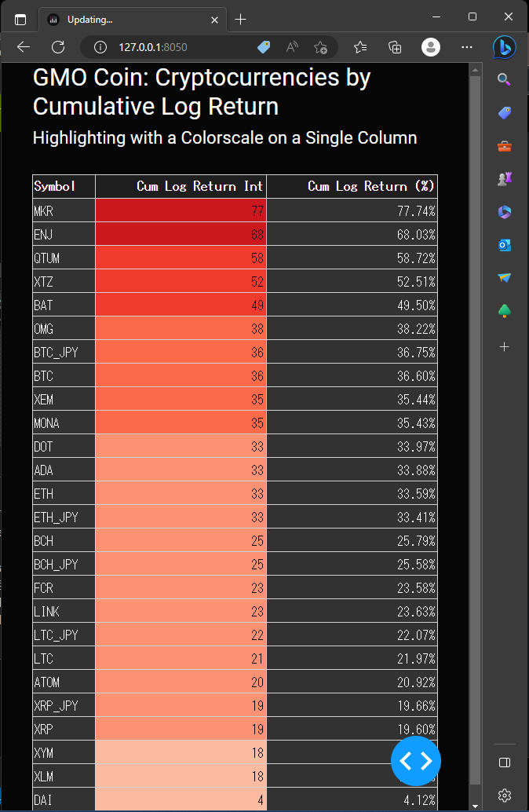
Task: Click the scrollbar down arrow
Action: pyautogui.click(x=475, y=806)
